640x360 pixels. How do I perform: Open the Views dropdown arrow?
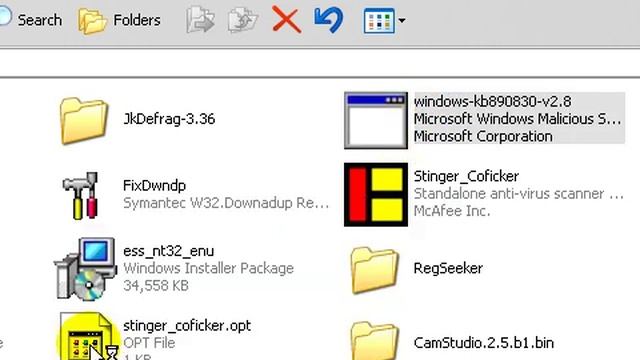click(x=402, y=20)
